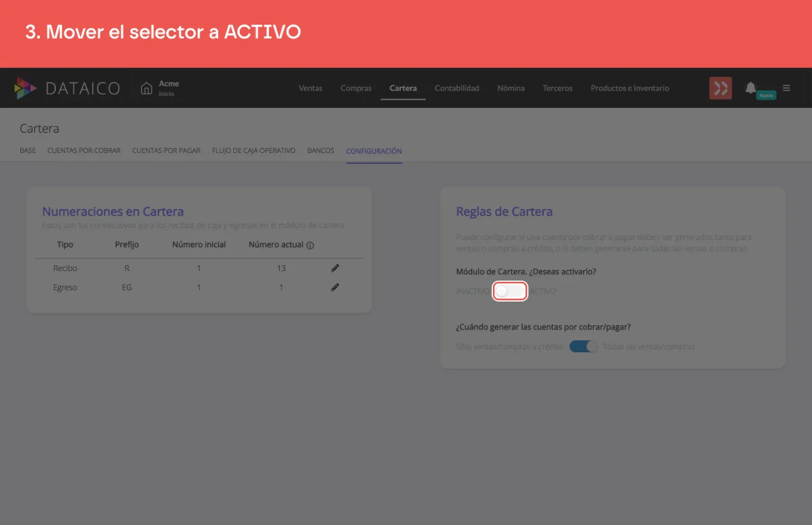Toggle the Módulo de Cartera switch to ACTIVO
Viewport: 812px width, 525px height.
[510, 291]
